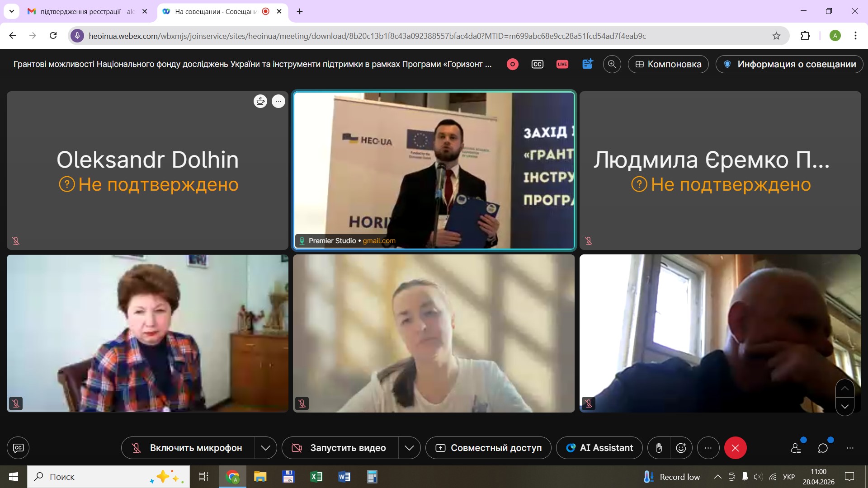Viewport: 868px width, 488px height.
Task: Switch to Gmail підтвердження реєстрації tab
Action: tap(88, 11)
